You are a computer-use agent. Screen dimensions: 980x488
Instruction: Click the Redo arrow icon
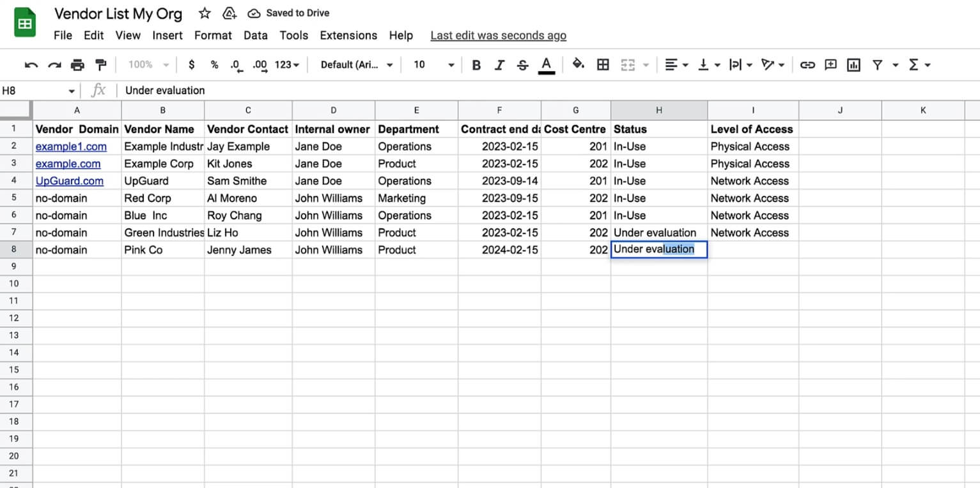point(54,65)
